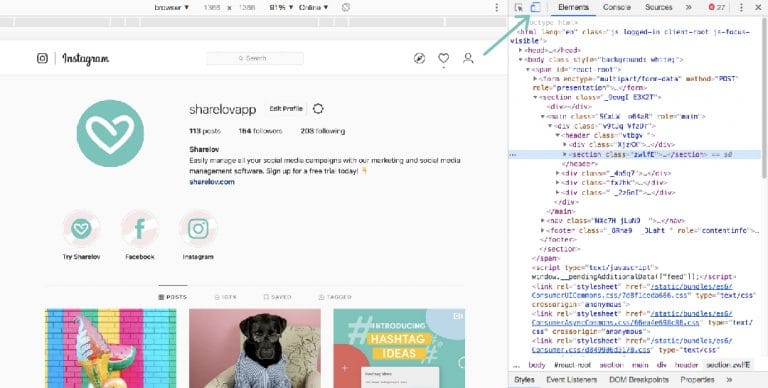The image size is (768, 388).
Task: Switch to the Sources tab
Action: (x=658, y=7)
